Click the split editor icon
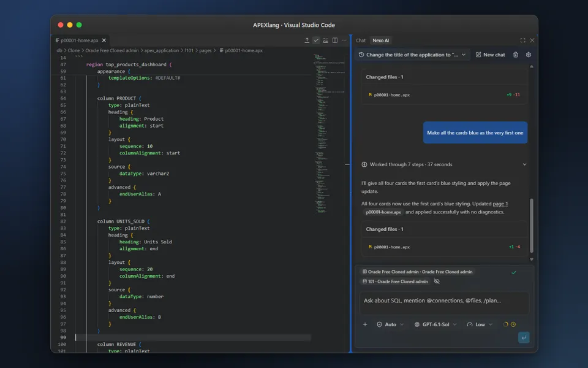Screen dimensions: 588x368 [x=335, y=40]
